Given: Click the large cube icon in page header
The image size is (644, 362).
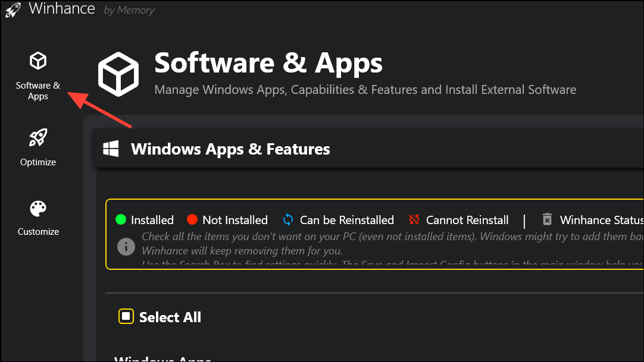Looking at the screenshot, I should tap(118, 74).
